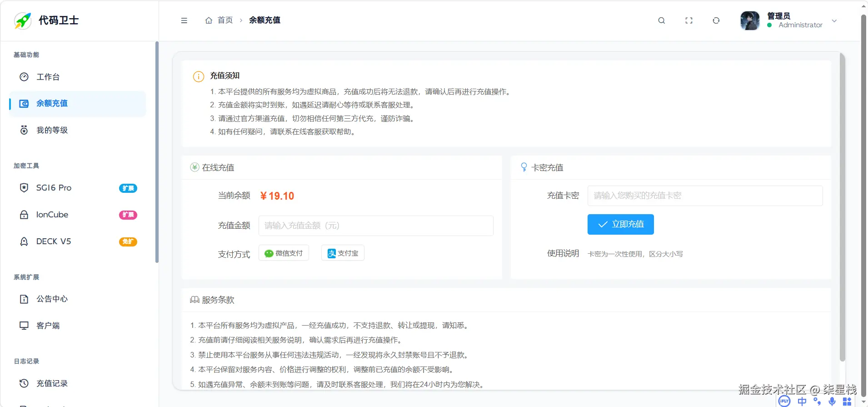Click the 基础功能 section header
The height and width of the screenshot is (407, 868).
(x=26, y=55)
